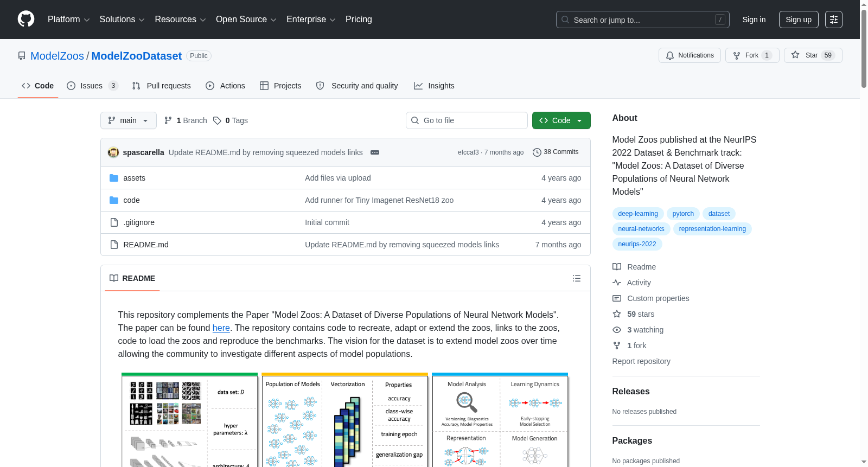Click the Tags icon link

pos(231,120)
